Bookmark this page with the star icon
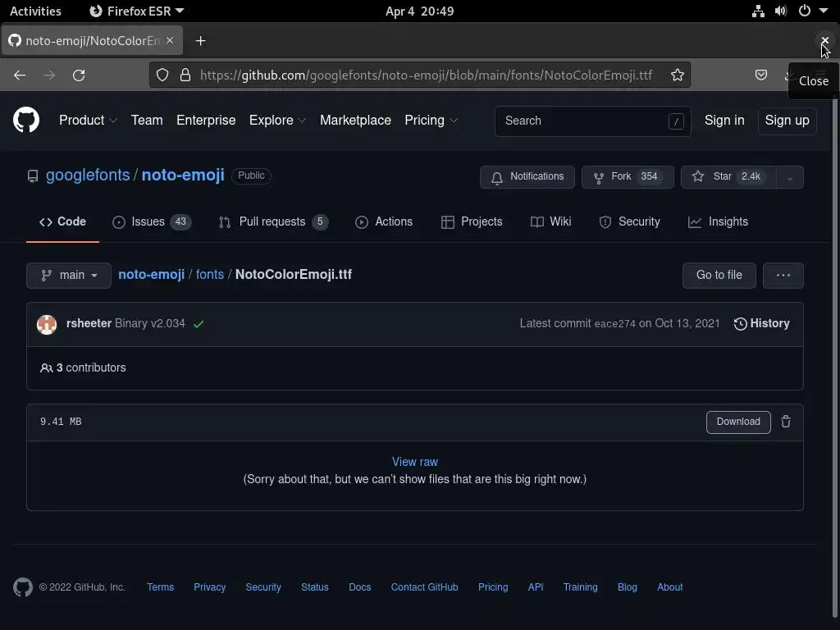 pos(678,75)
